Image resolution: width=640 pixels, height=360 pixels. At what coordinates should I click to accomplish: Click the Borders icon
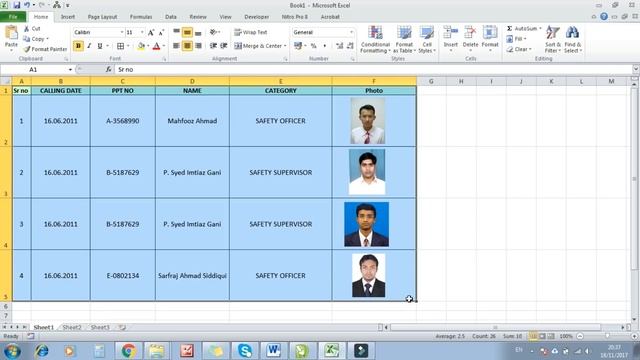(x=120, y=46)
